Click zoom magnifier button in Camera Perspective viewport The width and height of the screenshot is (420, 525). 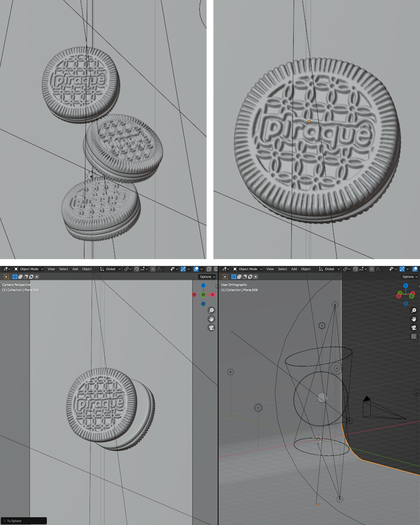[211, 310]
